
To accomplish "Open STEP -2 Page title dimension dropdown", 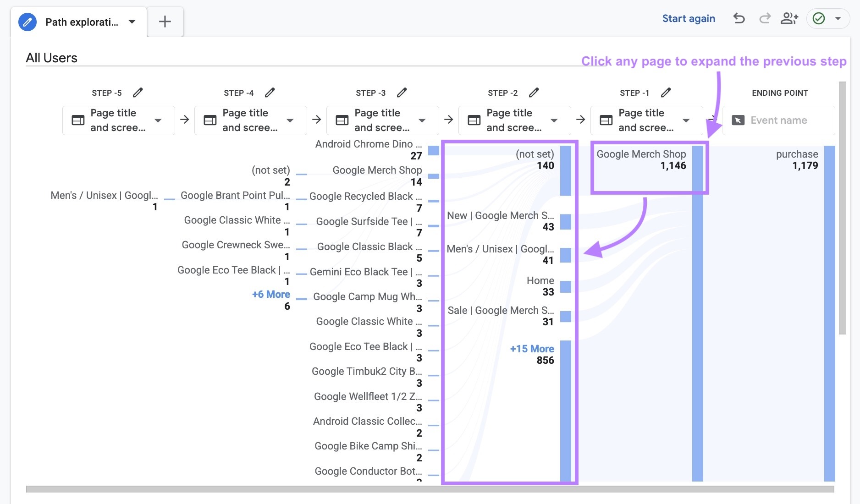I will coord(515,120).
